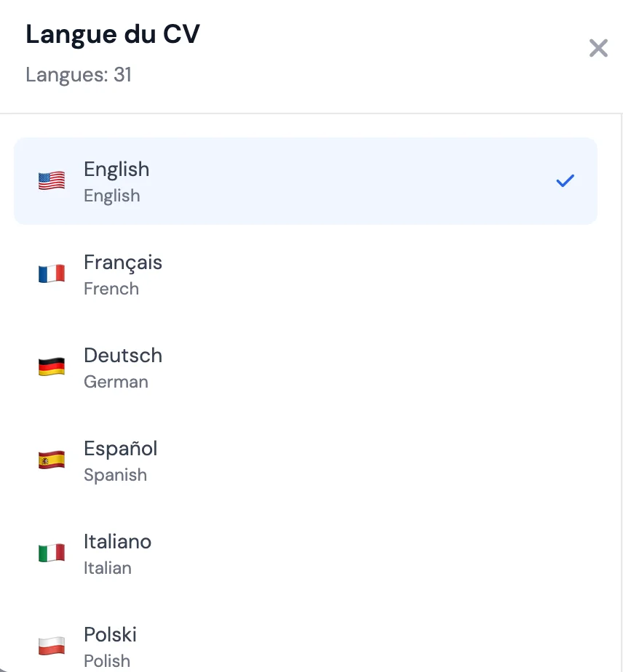Click the blue checkmark beside English

564,180
